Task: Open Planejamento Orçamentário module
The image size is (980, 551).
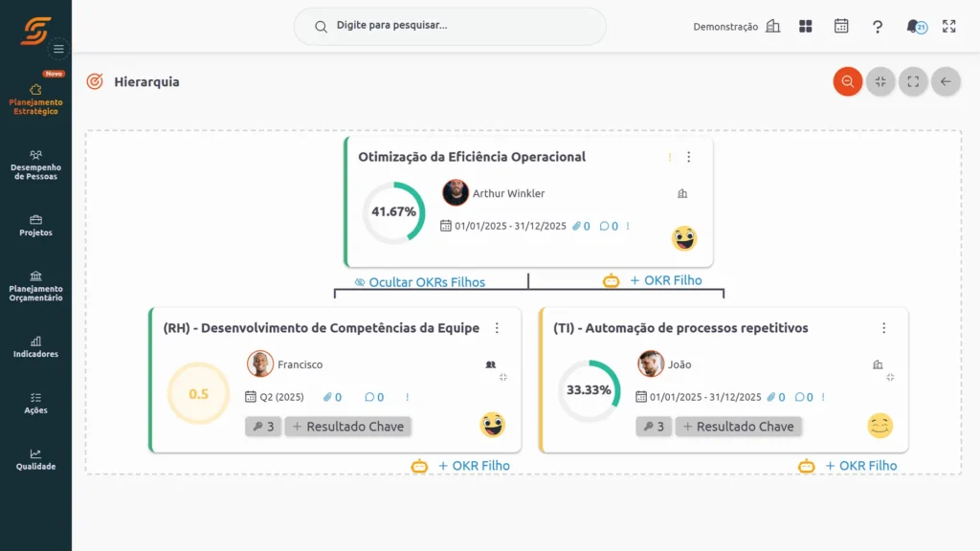Action: coord(35,286)
